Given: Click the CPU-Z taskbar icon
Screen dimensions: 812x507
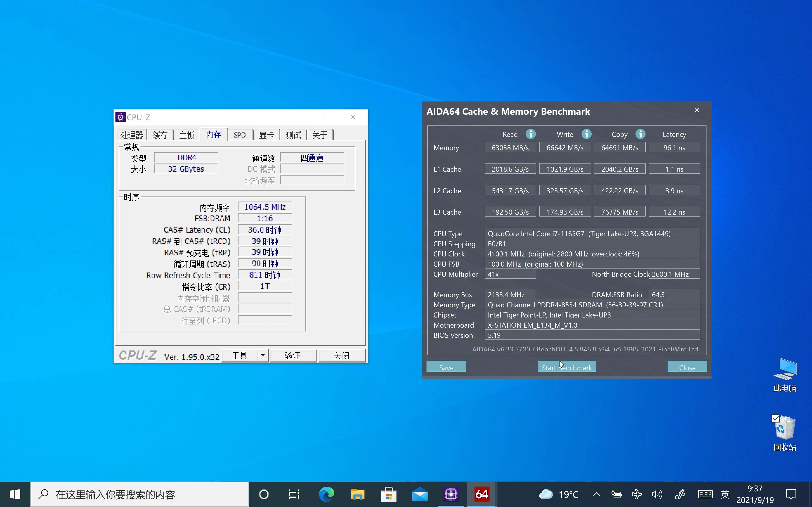Looking at the screenshot, I should [451, 494].
